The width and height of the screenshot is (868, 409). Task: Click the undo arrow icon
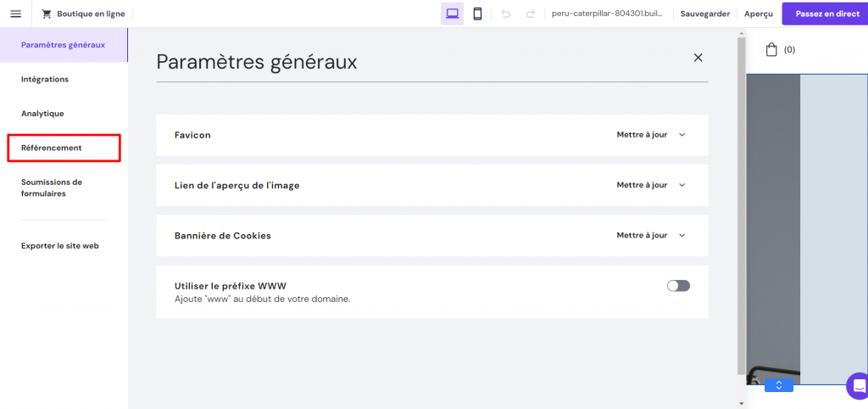click(505, 14)
